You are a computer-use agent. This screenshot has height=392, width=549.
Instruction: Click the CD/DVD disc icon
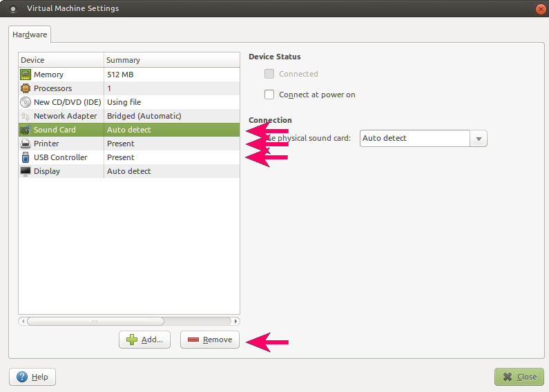[x=26, y=102]
